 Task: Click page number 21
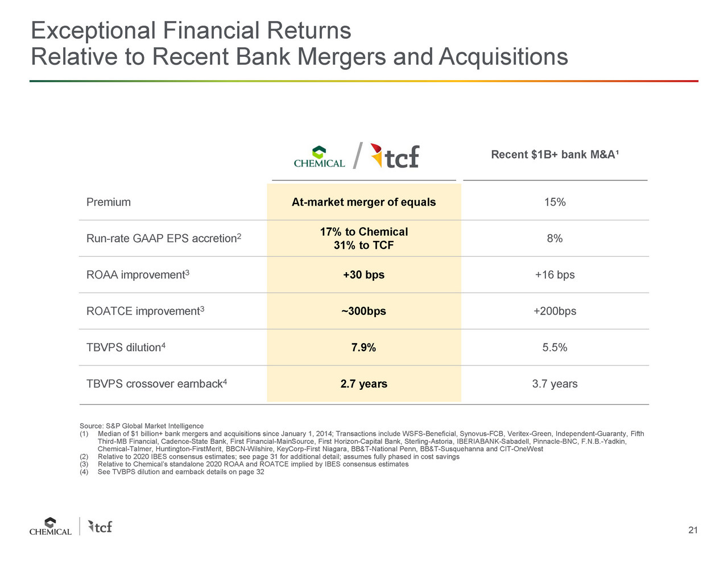tap(693, 530)
